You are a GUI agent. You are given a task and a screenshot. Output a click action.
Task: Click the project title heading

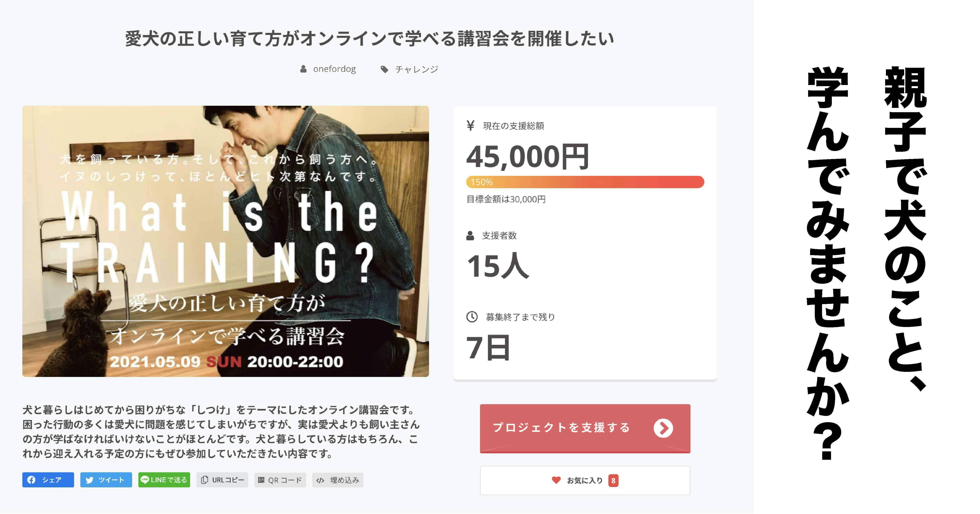point(369,39)
